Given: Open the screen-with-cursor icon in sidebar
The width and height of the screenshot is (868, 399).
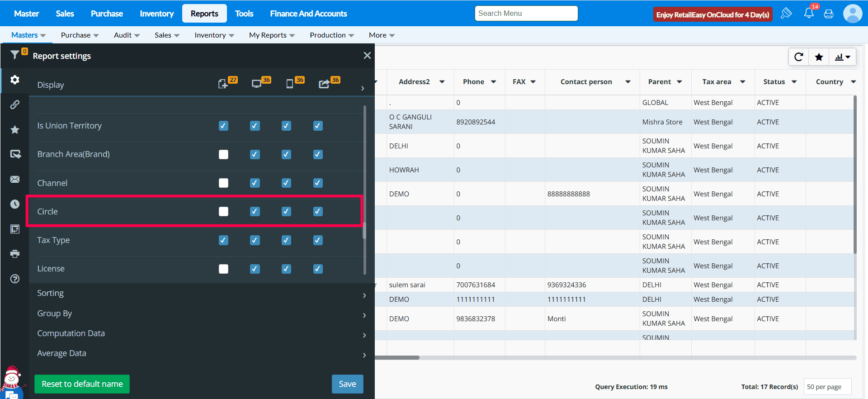Looking at the screenshot, I should [15, 155].
